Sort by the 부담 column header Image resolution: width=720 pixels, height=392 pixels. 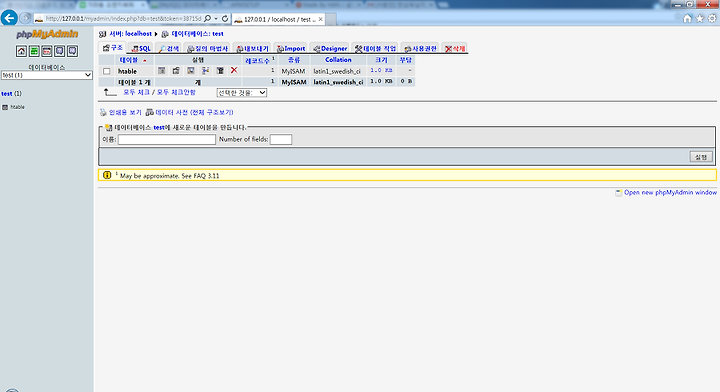(x=405, y=60)
